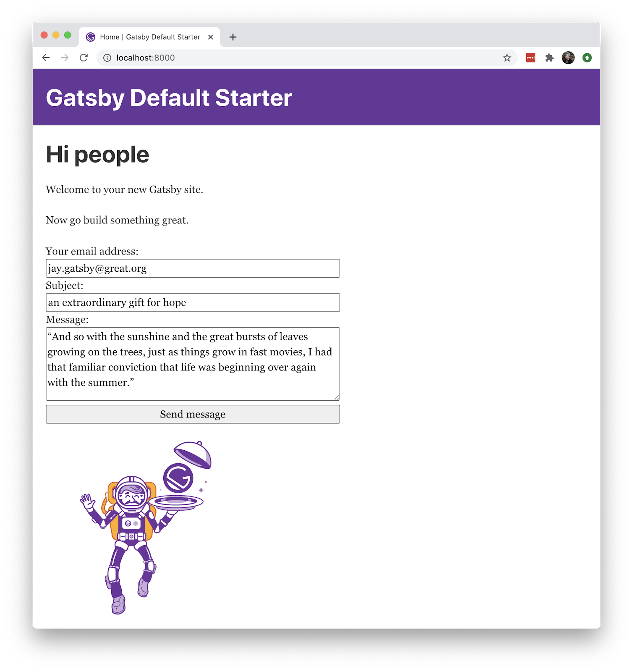Open site information icon in address bar
The width and height of the screenshot is (633, 672).
coord(107,58)
